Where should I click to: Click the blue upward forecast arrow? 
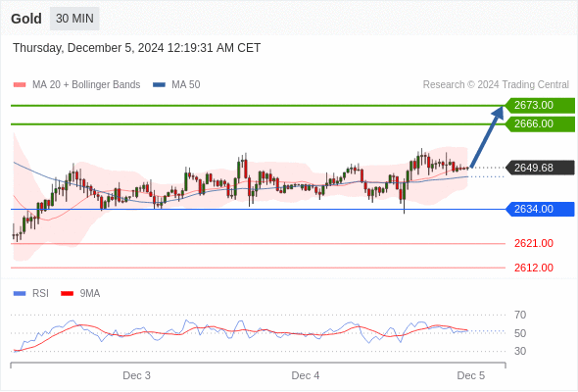pyautogui.click(x=487, y=136)
